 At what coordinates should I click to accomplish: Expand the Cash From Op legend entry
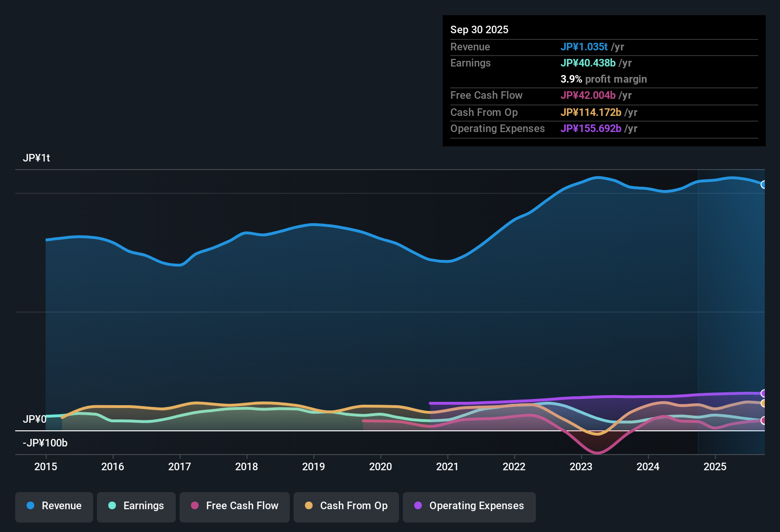click(346, 506)
